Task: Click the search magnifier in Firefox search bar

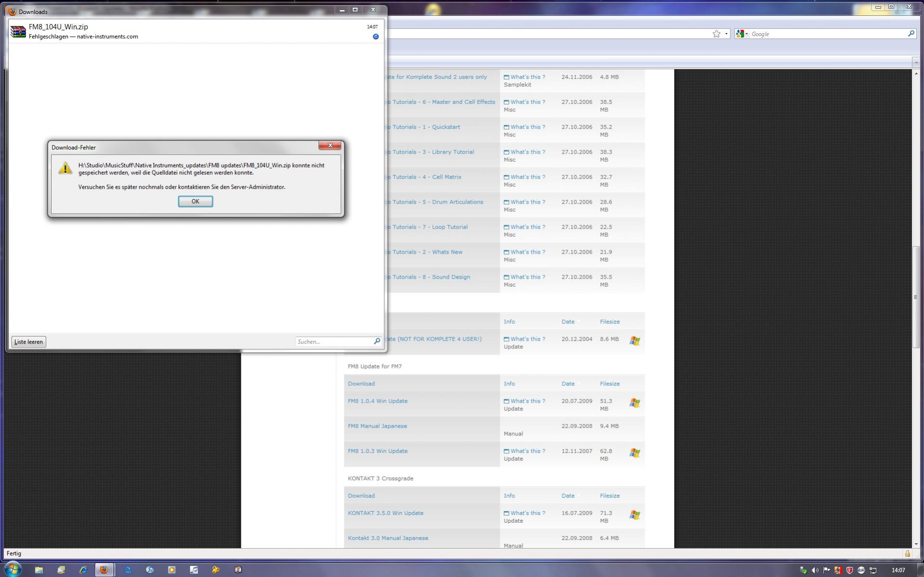Action: pyautogui.click(x=911, y=34)
